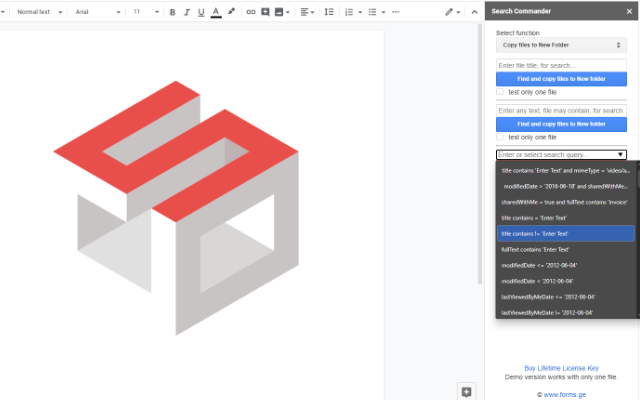Click bulleted list icon
Viewport: 640px width, 400px height.
point(372,12)
